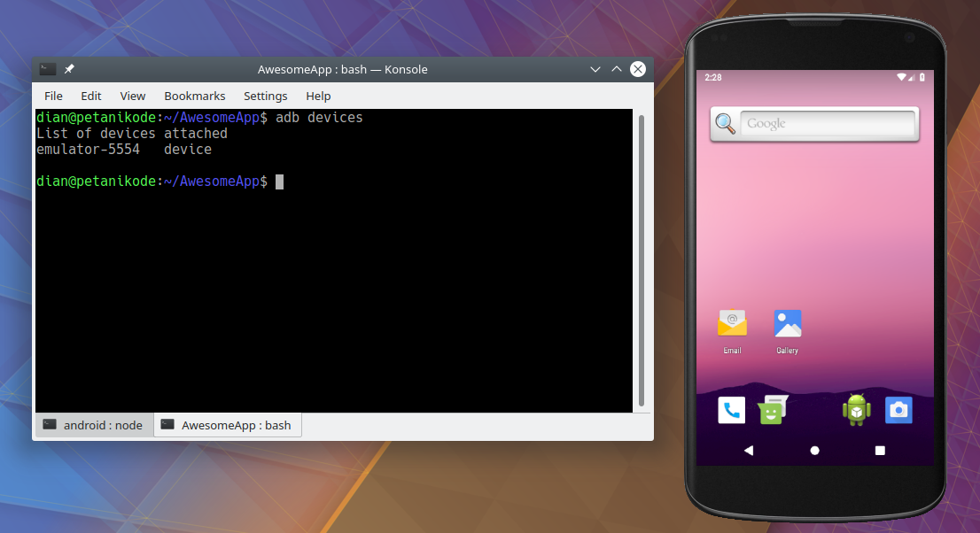Tap the magnifier search icon on emulator
The width and height of the screenshot is (980, 533).
click(725, 124)
